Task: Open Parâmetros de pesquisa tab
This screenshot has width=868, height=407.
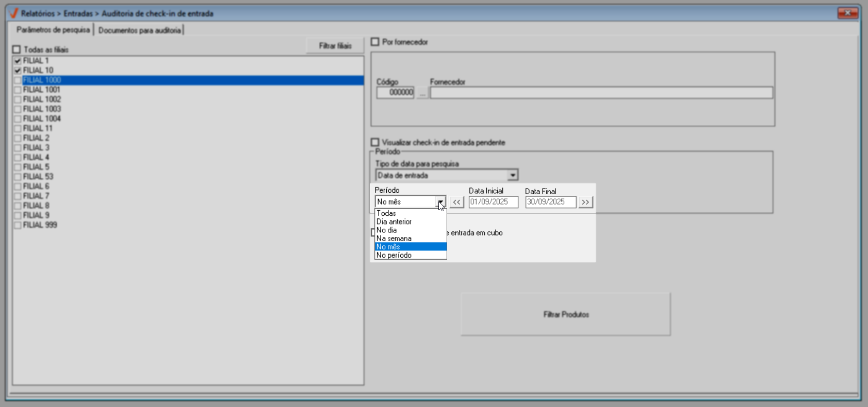Action: [53, 30]
